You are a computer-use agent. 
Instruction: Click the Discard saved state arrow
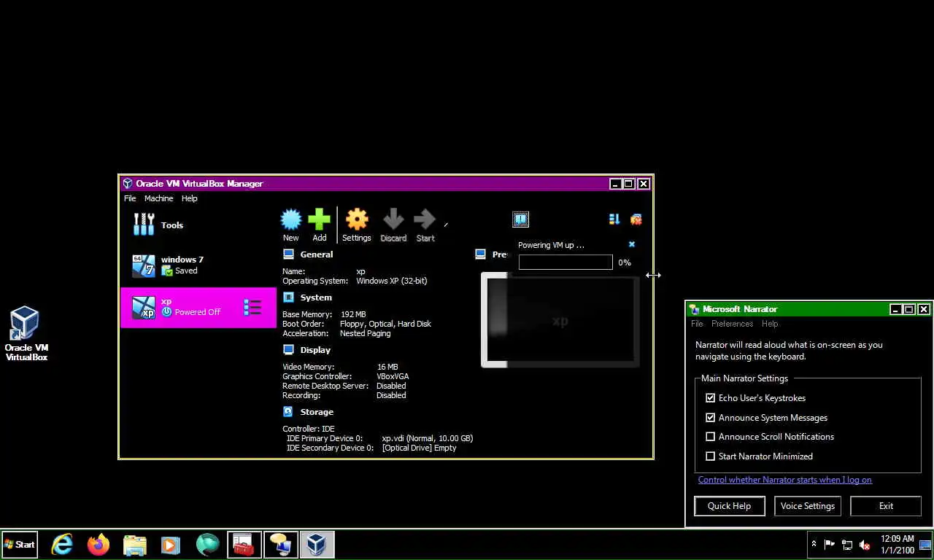pyautogui.click(x=393, y=219)
